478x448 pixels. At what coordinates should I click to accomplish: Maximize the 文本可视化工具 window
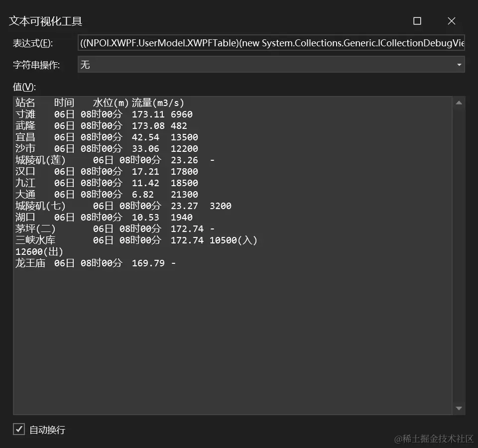pyautogui.click(x=417, y=21)
